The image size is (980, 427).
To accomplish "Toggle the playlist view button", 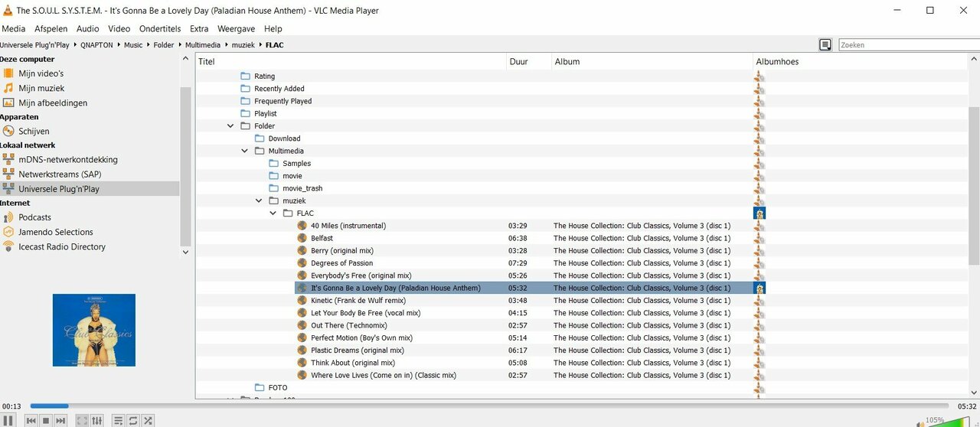I will pyautogui.click(x=118, y=420).
